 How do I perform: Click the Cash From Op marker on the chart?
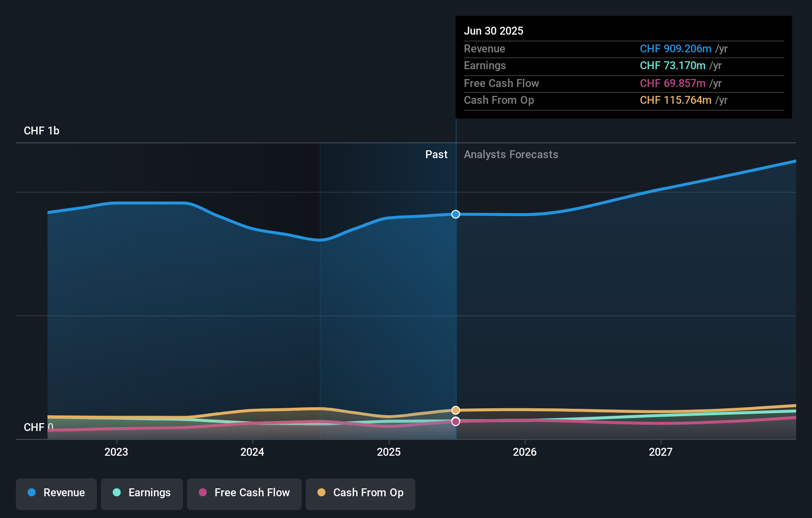[x=455, y=410]
